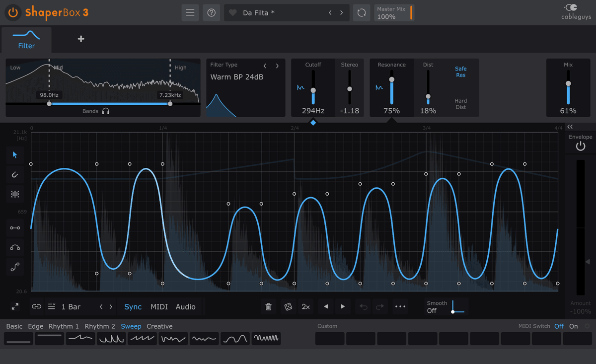Select the arrow edit tool
The width and height of the screenshot is (596, 364).
pos(15,155)
